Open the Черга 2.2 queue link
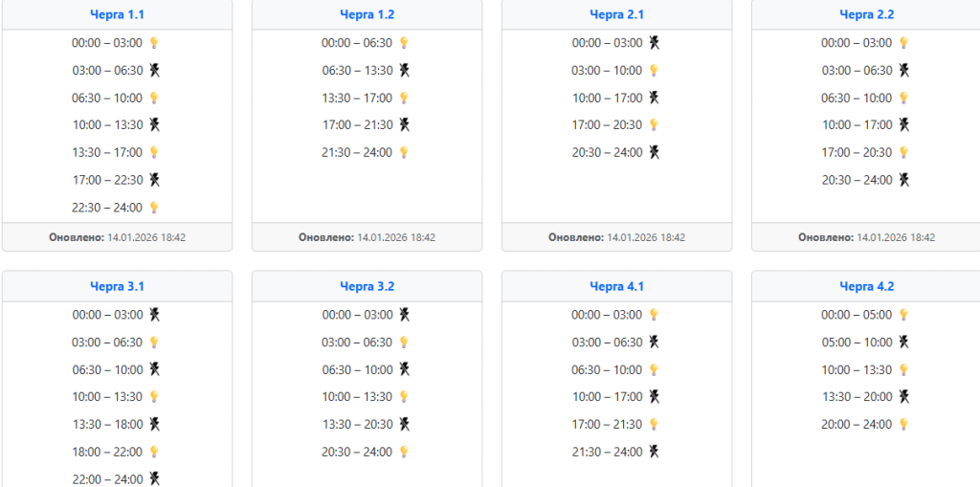 tap(866, 14)
